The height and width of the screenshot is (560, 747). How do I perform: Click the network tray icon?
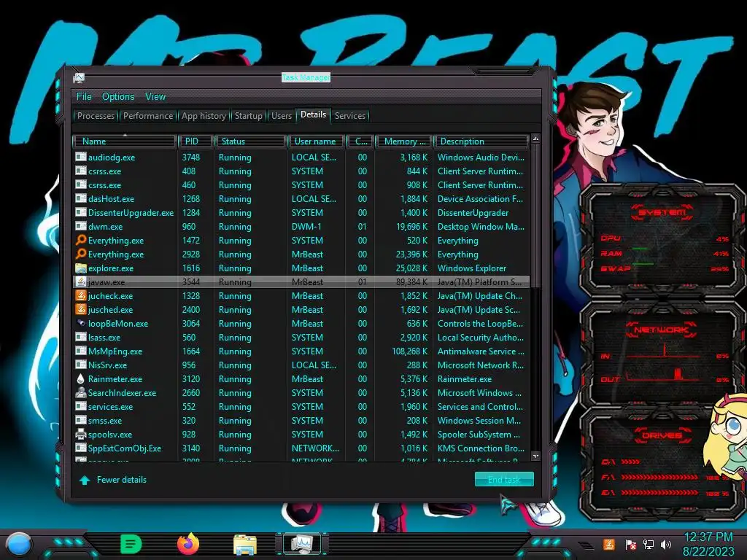tap(649, 544)
